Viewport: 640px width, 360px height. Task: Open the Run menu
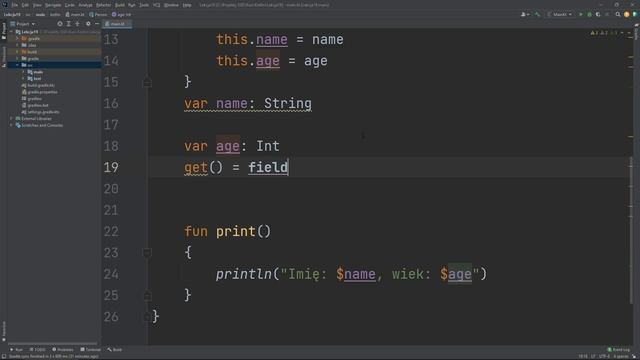131,5
